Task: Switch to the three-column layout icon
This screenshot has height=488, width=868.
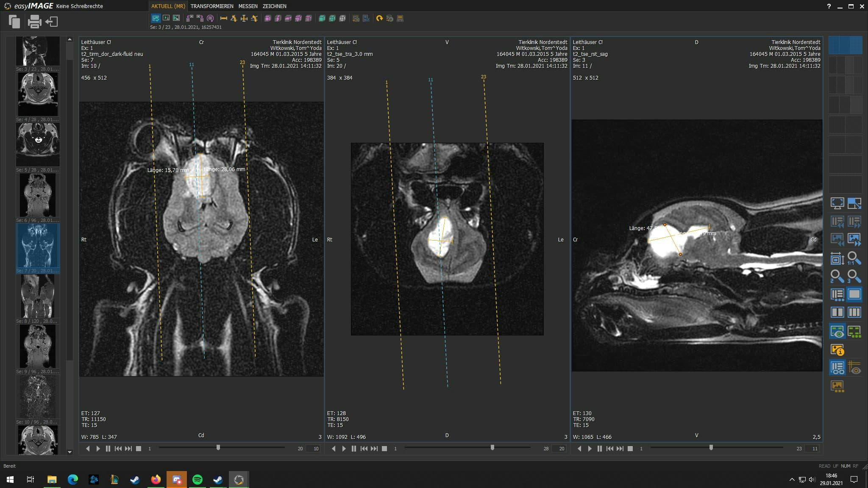Action: tap(854, 313)
